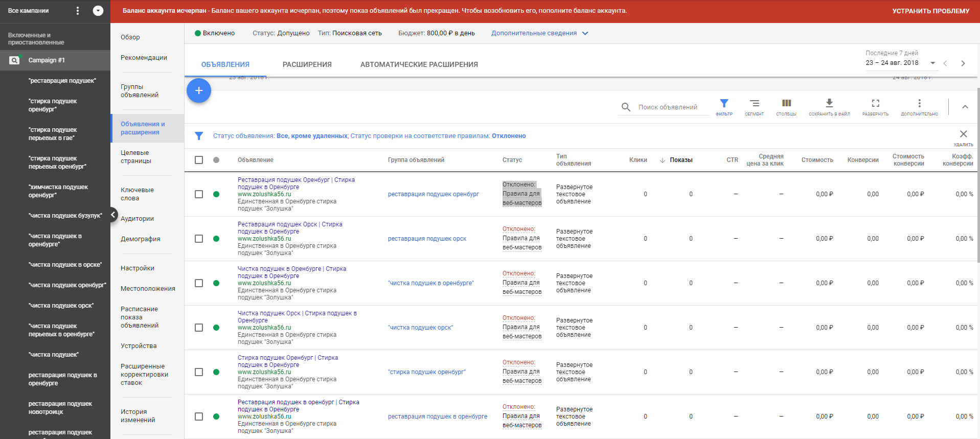Toggle the select-all ads checkbox
Viewport: 980px width, 439px height.
(199, 160)
